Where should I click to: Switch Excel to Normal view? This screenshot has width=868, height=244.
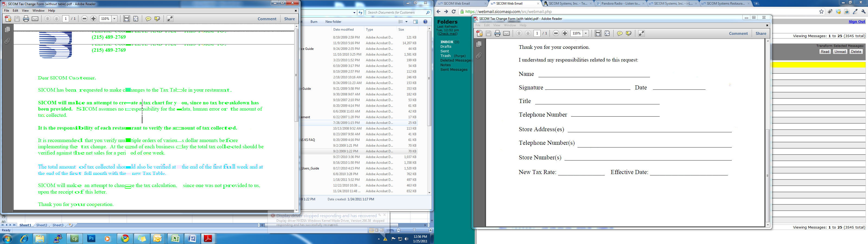point(371,230)
